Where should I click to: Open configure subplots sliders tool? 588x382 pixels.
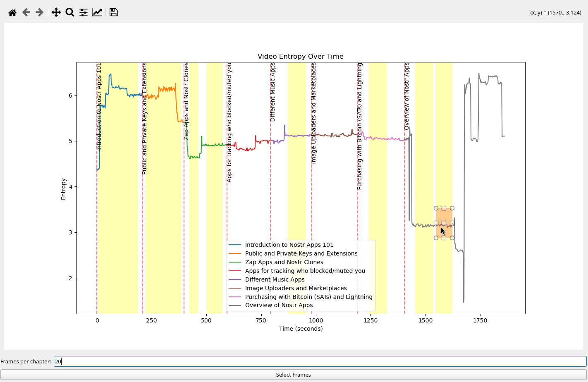tap(84, 12)
